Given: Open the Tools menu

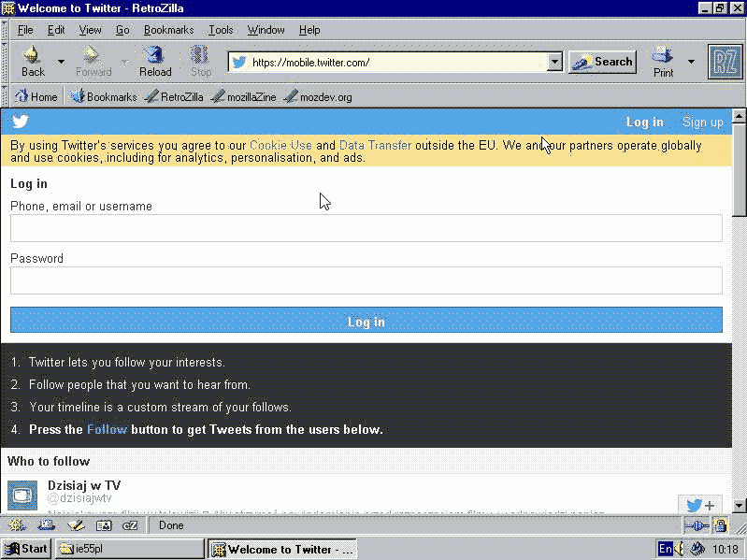Looking at the screenshot, I should (221, 30).
